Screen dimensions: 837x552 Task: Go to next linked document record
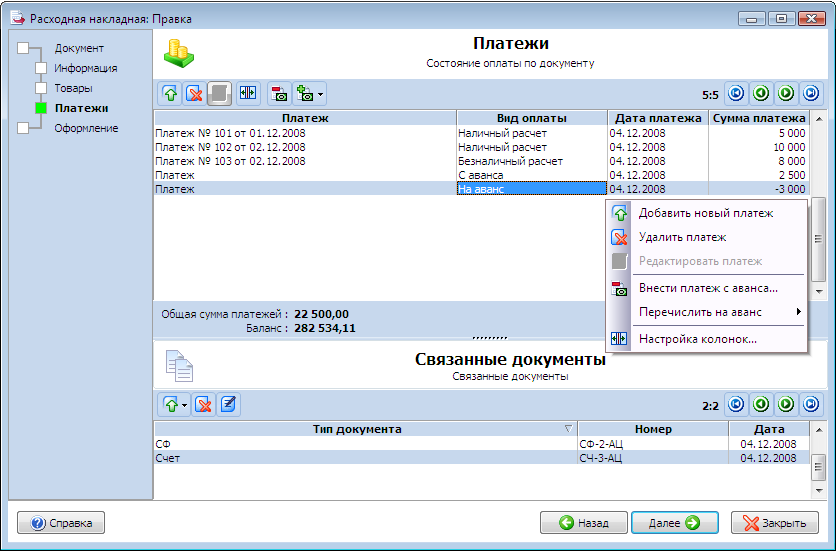tap(786, 405)
